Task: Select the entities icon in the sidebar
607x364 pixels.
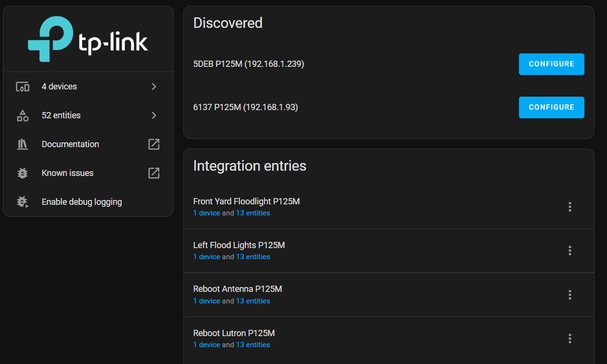Action: pos(22,115)
